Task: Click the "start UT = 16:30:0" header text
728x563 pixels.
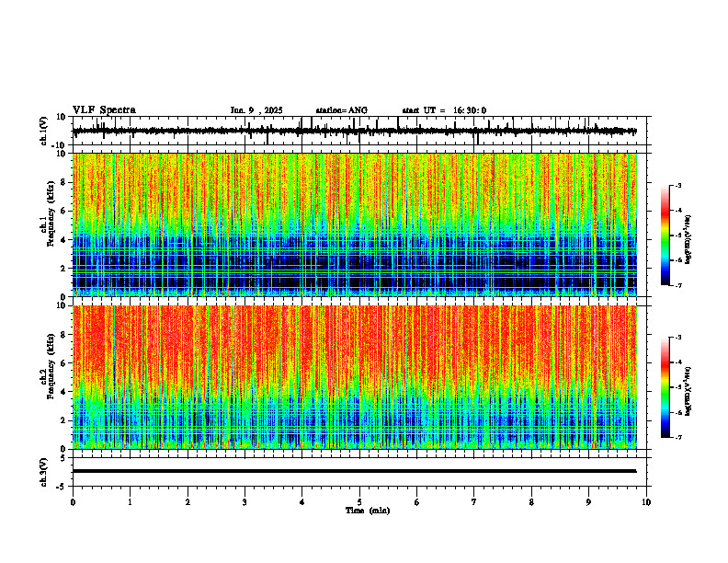Action: (x=444, y=110)
